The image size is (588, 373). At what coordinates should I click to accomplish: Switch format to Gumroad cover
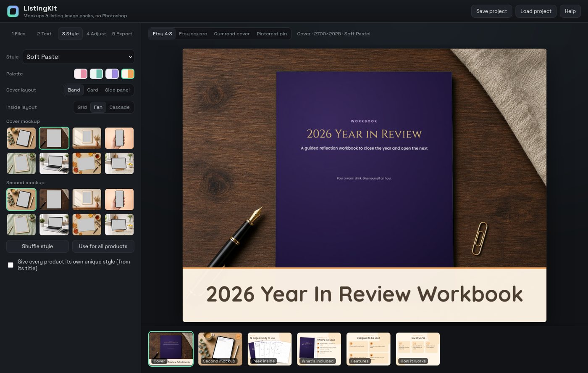click(232, 34)
